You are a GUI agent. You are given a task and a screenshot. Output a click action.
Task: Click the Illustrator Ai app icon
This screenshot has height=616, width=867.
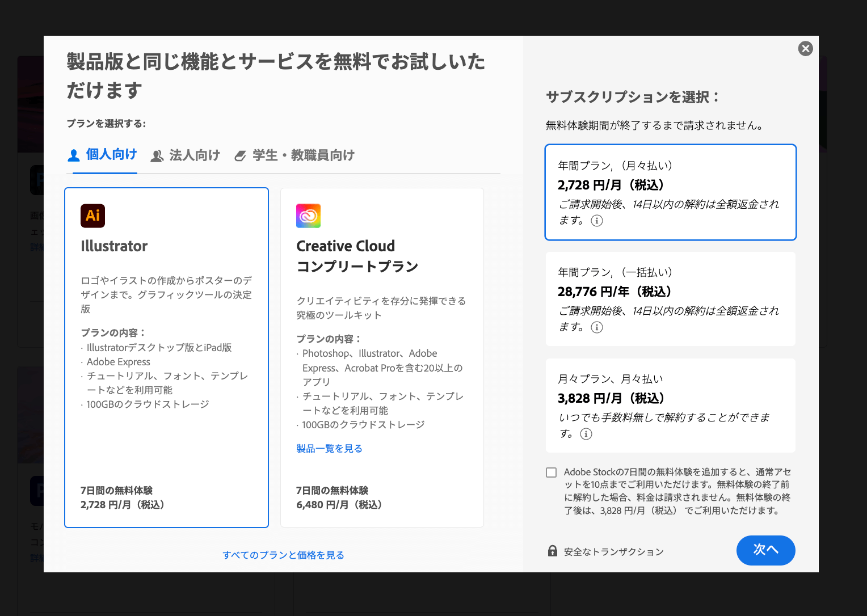click(92, 216)
